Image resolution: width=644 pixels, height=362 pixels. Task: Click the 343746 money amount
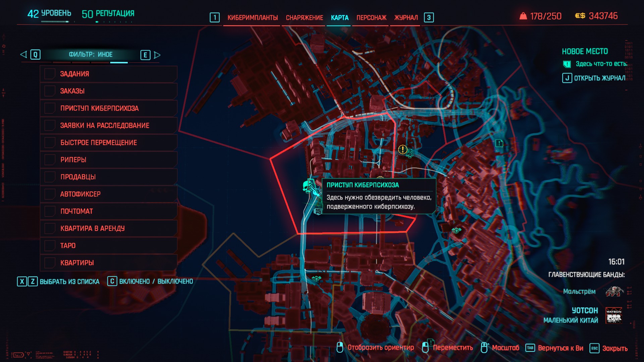[x=603, y=16]
